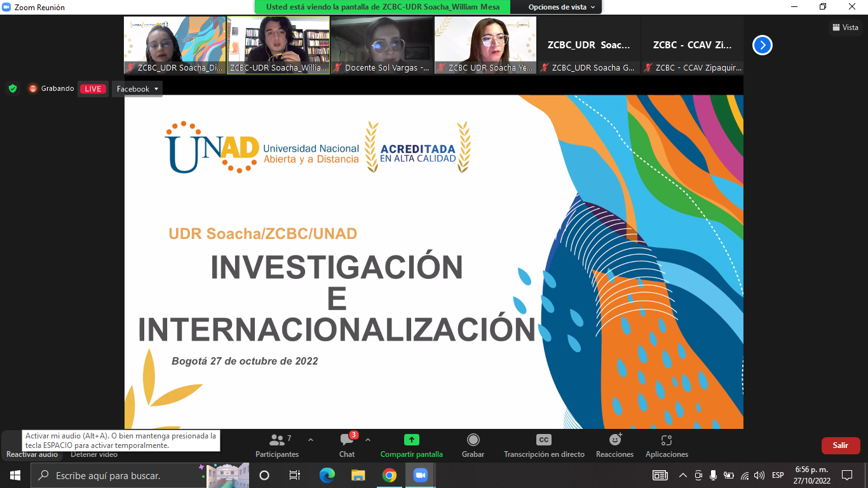
Task: Toggle Detener video camera
Action: (94, 454)
